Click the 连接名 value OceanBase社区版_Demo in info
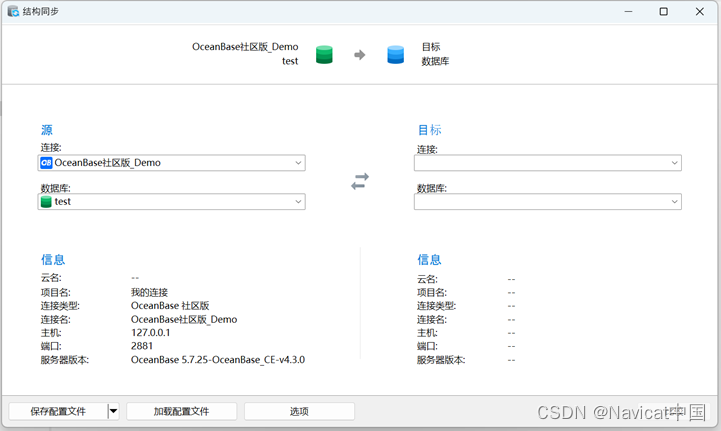This screenshot has height=431, width=721. click(184, 319)
